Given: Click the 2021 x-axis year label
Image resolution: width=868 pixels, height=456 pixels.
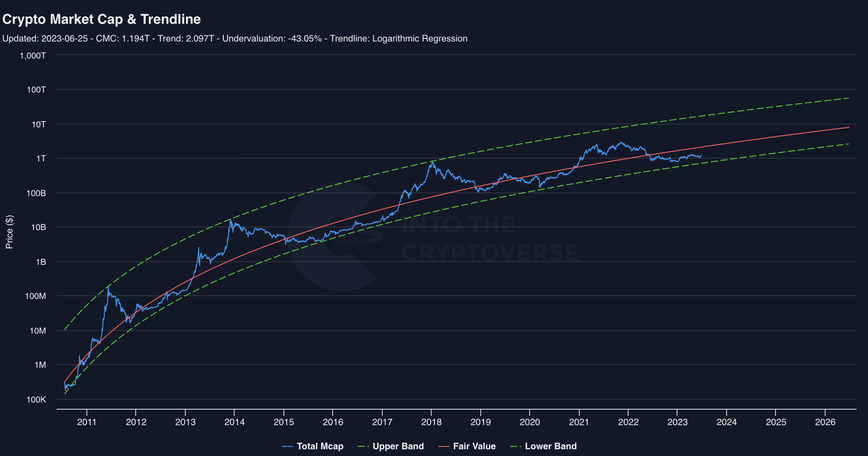Looking at the screenshot, I should coord(579,422).
